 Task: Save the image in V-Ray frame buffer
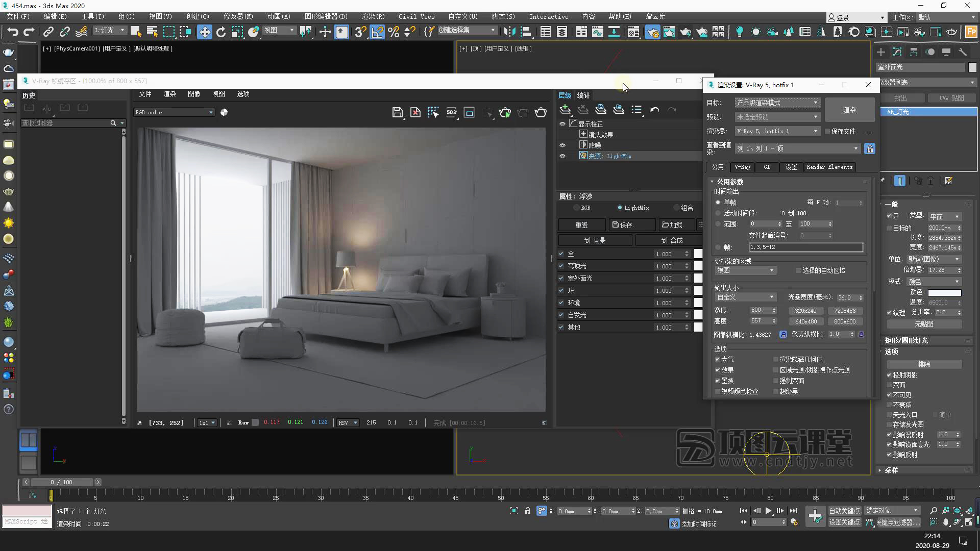397,112
